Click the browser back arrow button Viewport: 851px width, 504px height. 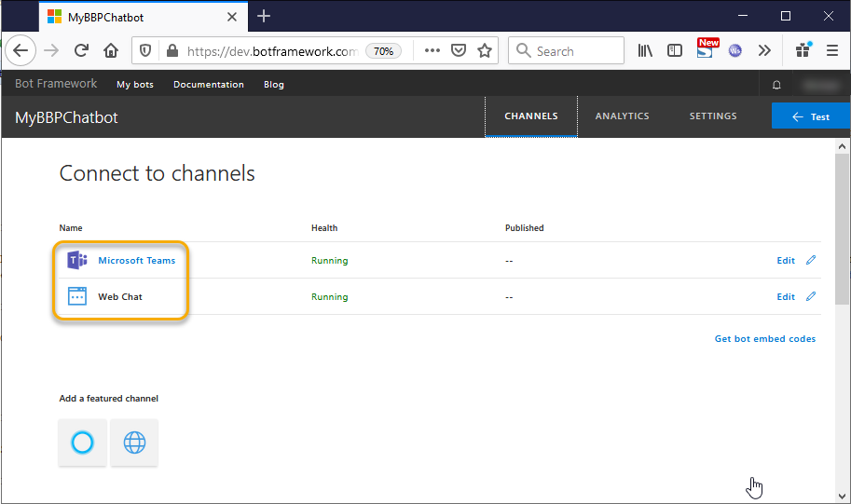point(21,51)
